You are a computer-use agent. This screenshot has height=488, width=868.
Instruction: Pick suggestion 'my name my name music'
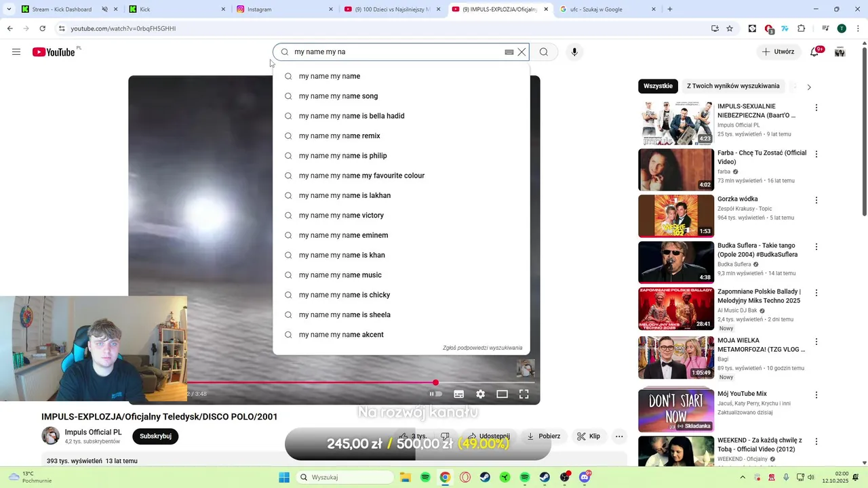(x=401, y=275)
